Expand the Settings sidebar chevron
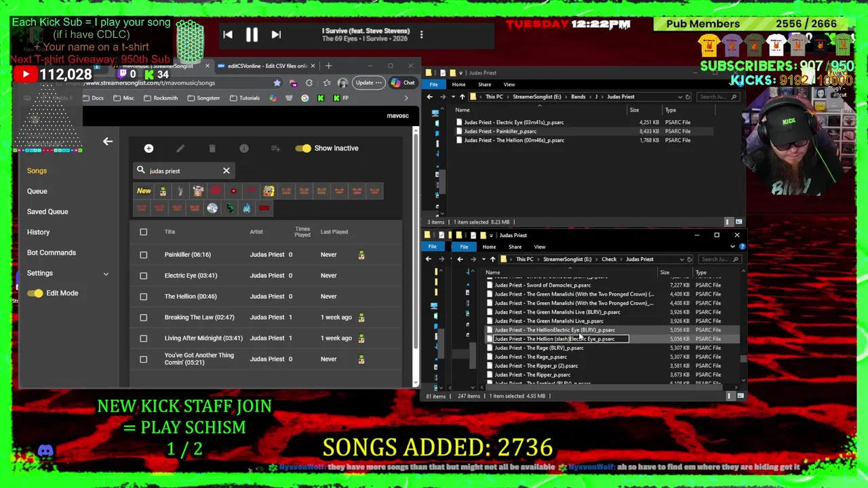The height and width of the screenshot is (488, 868). pyautogui.click(x=106, y=274)
